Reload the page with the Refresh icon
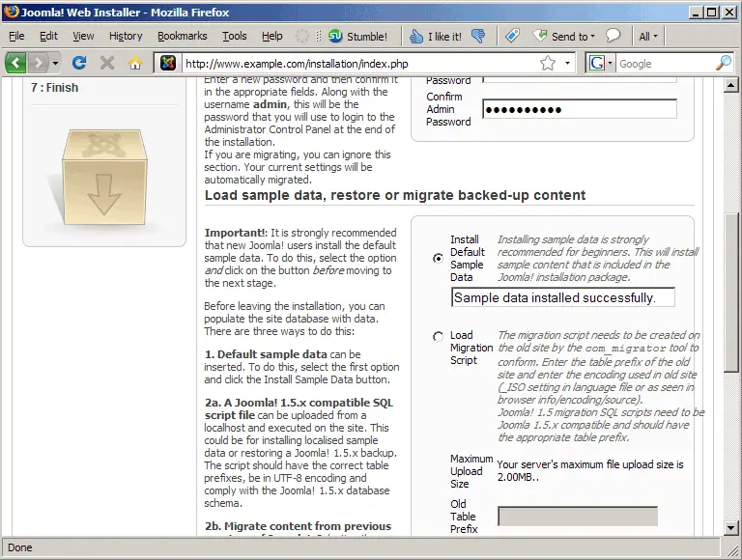Screen dimensions: 742x560 point(79,63)
